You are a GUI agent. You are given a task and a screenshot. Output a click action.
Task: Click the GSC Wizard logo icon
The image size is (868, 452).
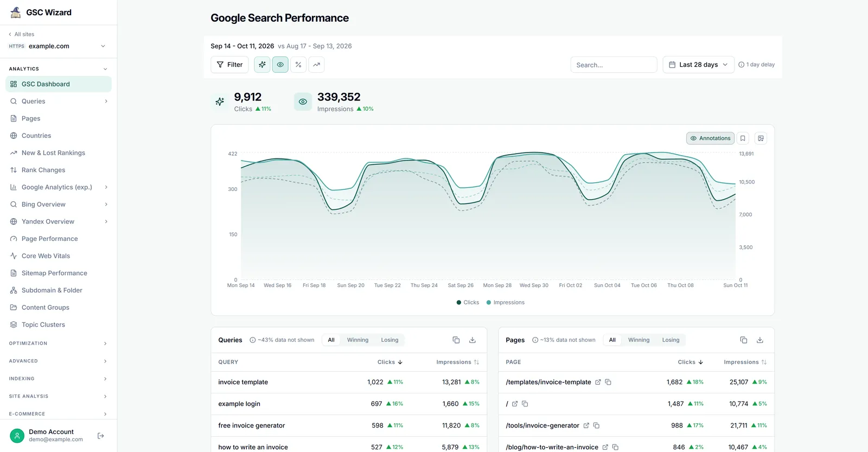[16, 12]
